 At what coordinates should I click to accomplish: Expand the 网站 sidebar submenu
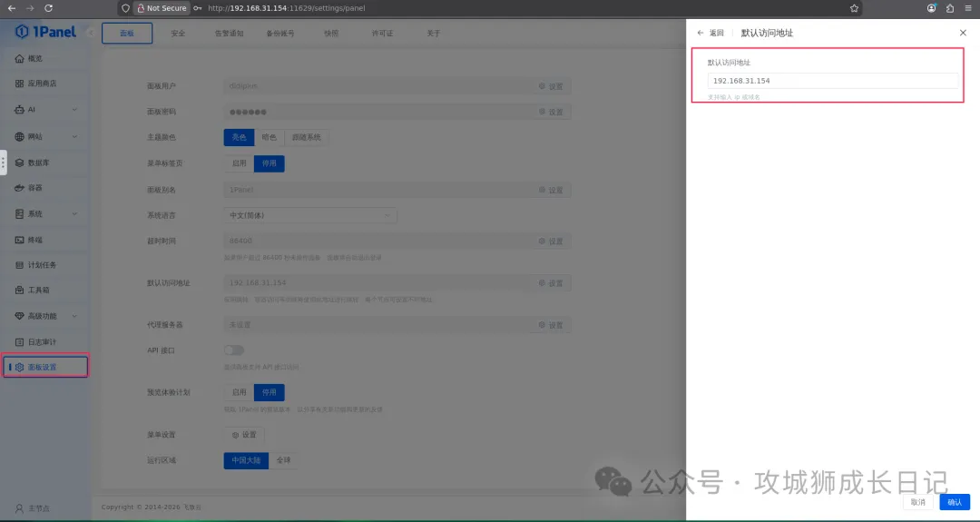point(74,137)
